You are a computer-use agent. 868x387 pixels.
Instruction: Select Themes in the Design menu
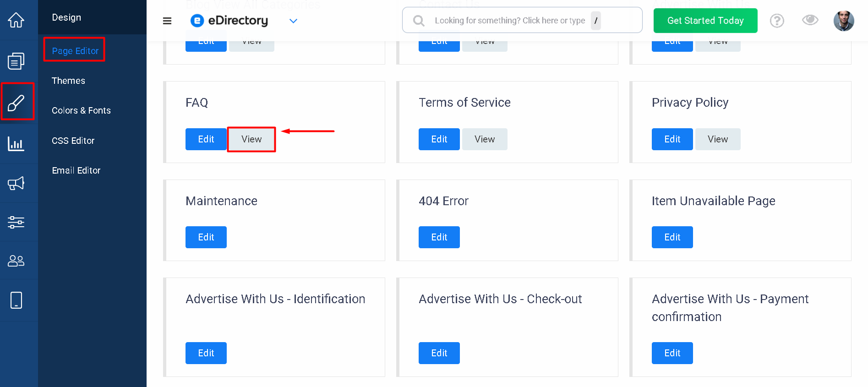(68, 81)
